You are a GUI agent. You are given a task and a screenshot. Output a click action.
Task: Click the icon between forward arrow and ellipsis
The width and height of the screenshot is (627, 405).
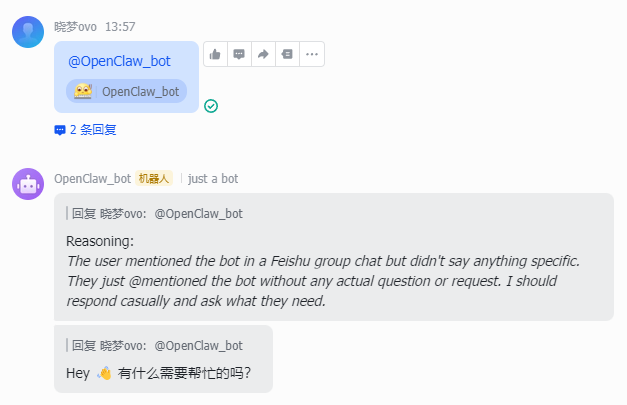point(287,54)
